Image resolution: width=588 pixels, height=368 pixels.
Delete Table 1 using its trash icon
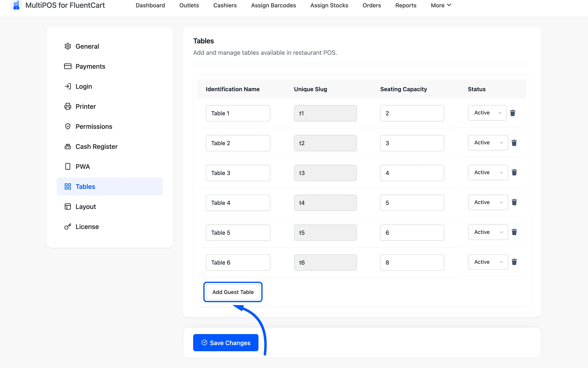point(513,113)
